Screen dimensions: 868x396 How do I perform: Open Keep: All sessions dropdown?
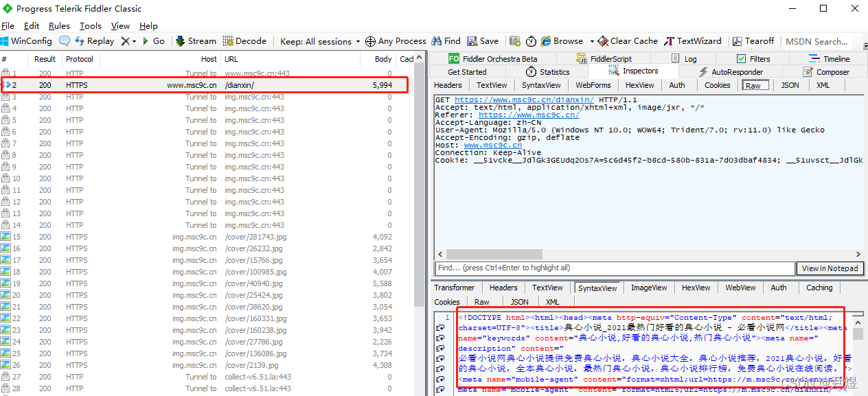pyautogui.click(x=320, y=41)
